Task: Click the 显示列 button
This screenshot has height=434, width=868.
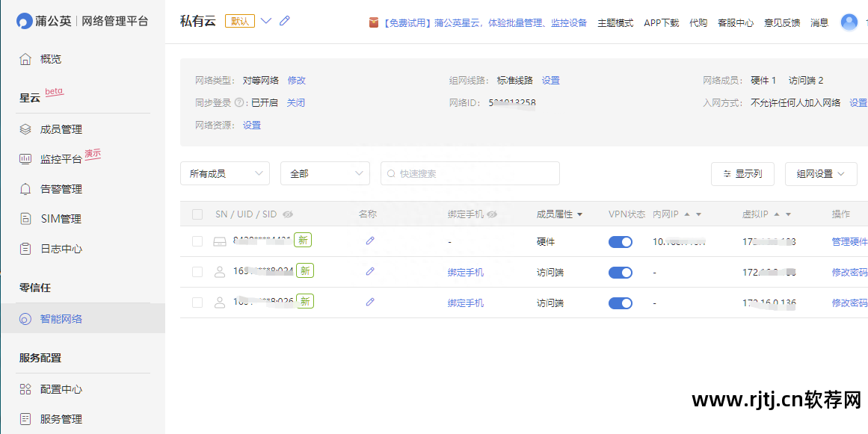Action: [742, 173]
